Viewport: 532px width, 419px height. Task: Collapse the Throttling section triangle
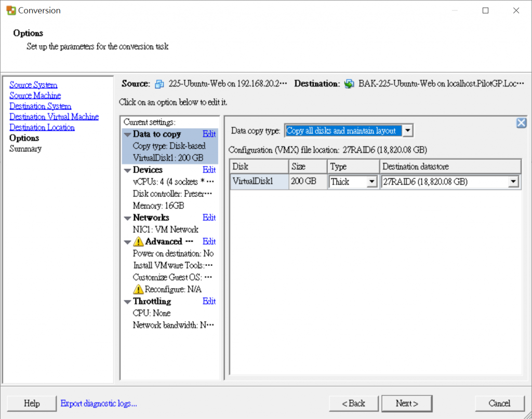pos(128,302)
